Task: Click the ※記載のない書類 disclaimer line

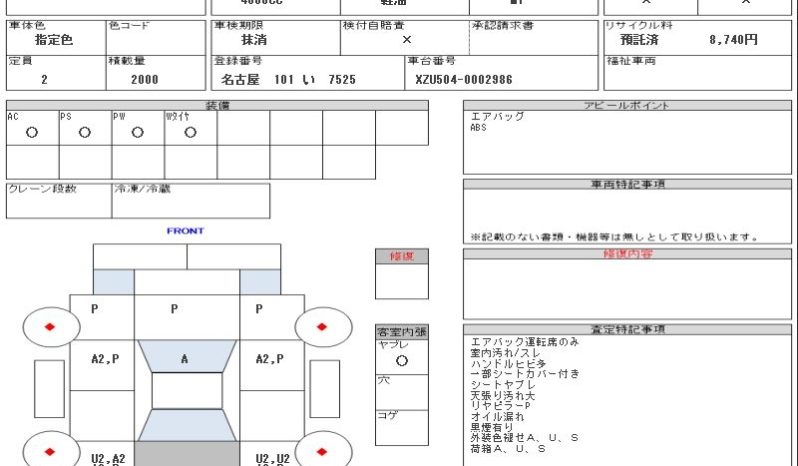Action: pos(614,237)
